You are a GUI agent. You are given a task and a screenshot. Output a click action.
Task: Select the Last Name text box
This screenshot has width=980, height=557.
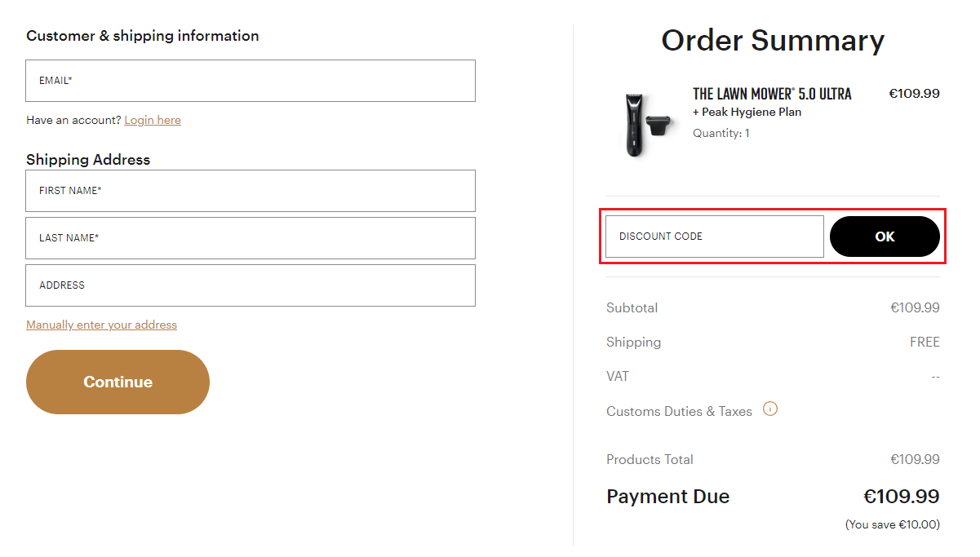coord(251,238)
